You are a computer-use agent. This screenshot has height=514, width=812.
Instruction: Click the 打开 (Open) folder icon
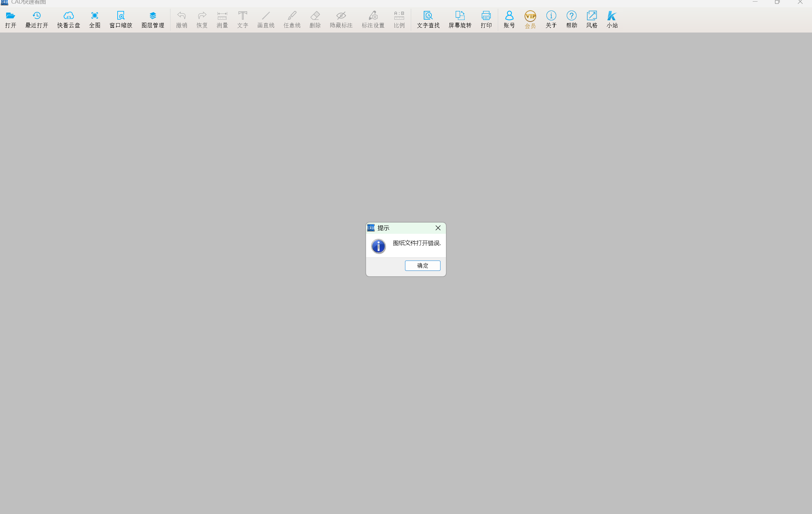click(x=10, y=16)
